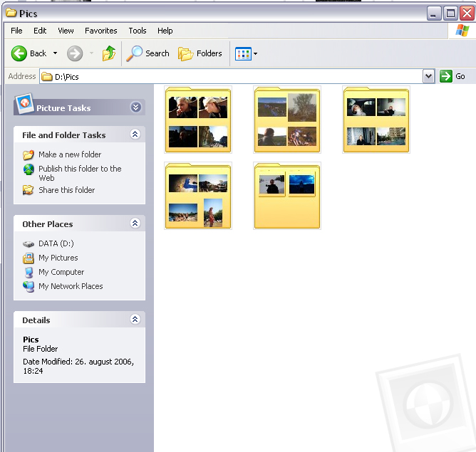
Task: Click Share this folder link
Action: 66,190
